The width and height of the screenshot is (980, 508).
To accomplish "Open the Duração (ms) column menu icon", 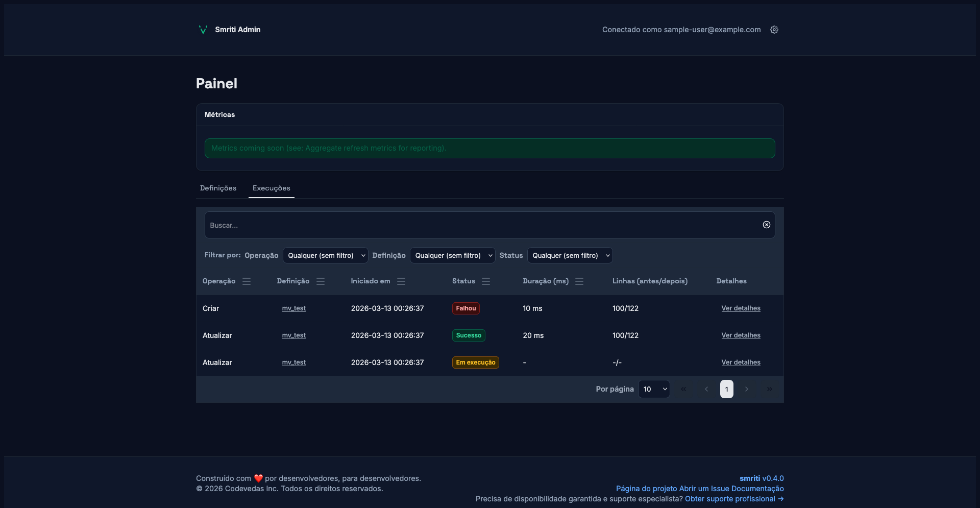I will [579, 281].
